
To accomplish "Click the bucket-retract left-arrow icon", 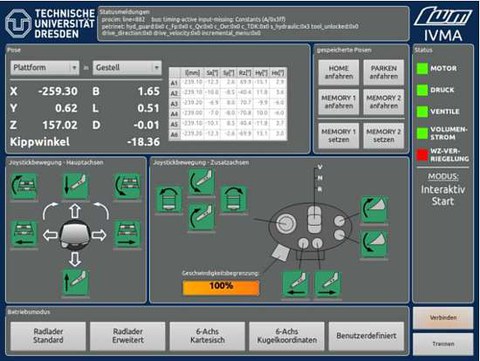I will 295,284.
